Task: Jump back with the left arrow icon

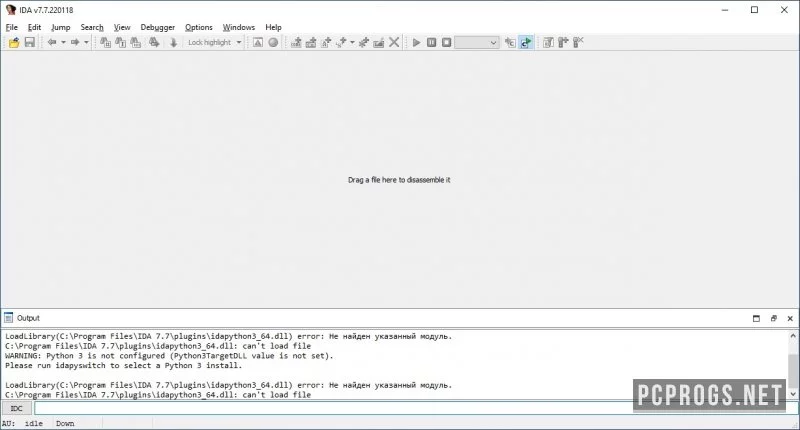Action: pyautogui.click(x=52, y=42)
